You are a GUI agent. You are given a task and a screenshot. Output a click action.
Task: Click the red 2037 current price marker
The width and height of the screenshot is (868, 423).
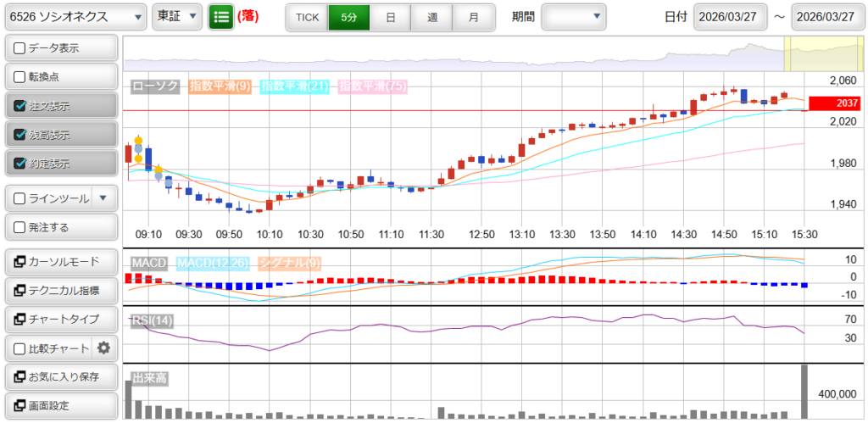[x=835, y=103]
